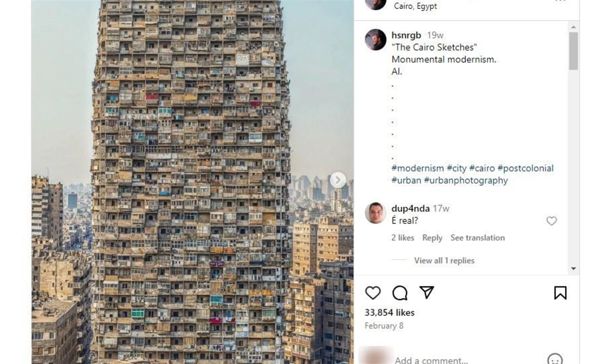Open Cairo, Egypt location link

415,6
